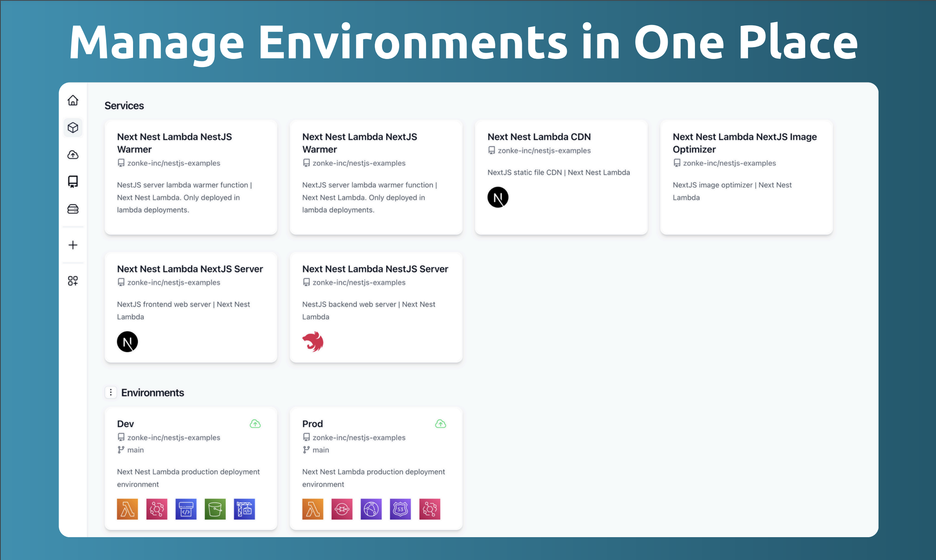
Task: Open the Environments three-dot menu
Action: tap(111, 392)
